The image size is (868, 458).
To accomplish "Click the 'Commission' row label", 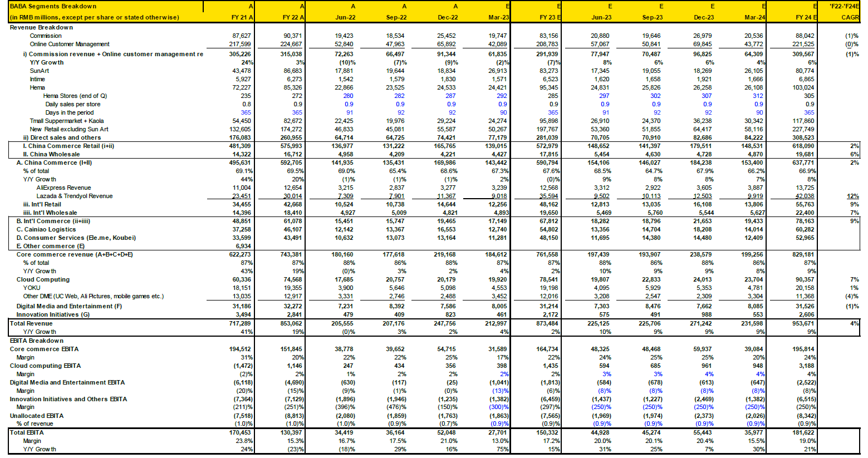I will point(46,36).
